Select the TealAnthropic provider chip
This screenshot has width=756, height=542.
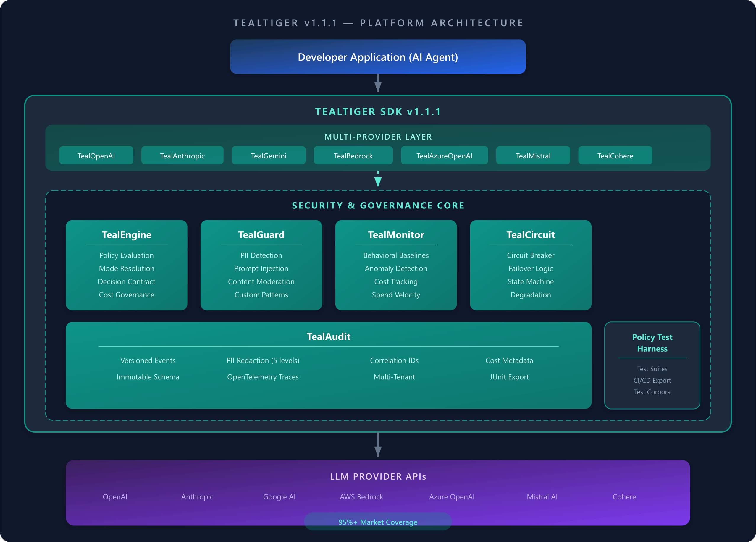[x=182, y=156]
